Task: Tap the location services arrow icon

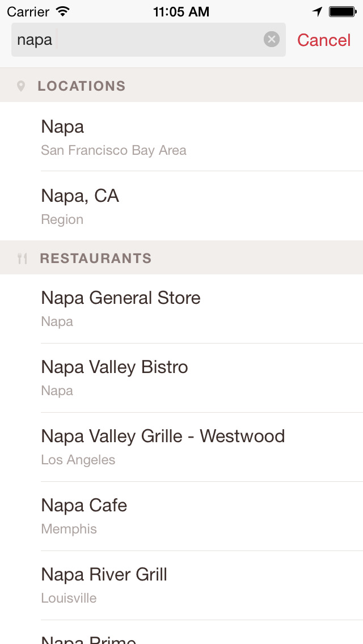Action: point(318,11)
